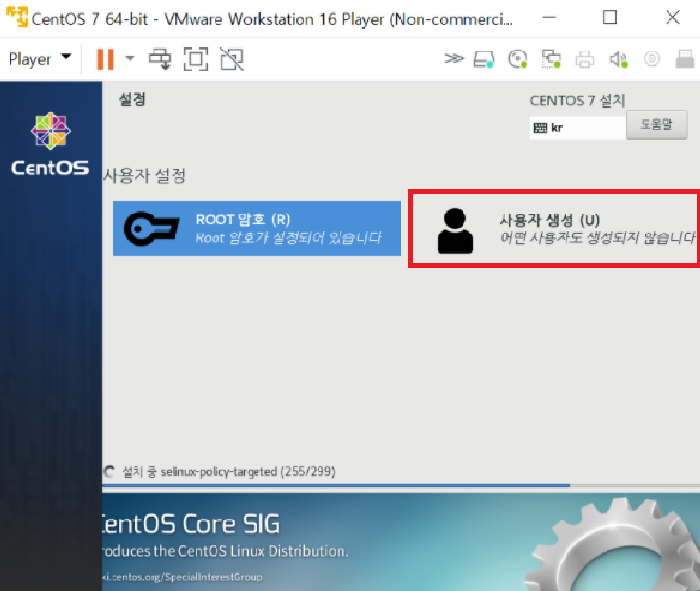The image size is (700, 591).
Task: Click the 사용자 설정 heading
Action: [x=144, y=175]
